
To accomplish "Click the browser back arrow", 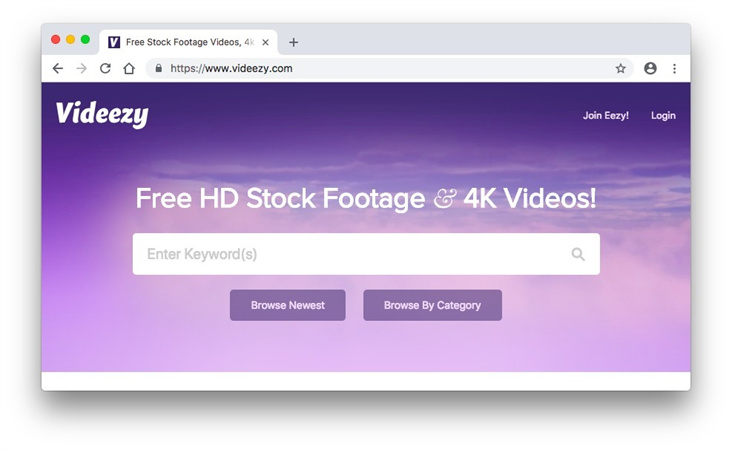I will (x=57, y=69).
